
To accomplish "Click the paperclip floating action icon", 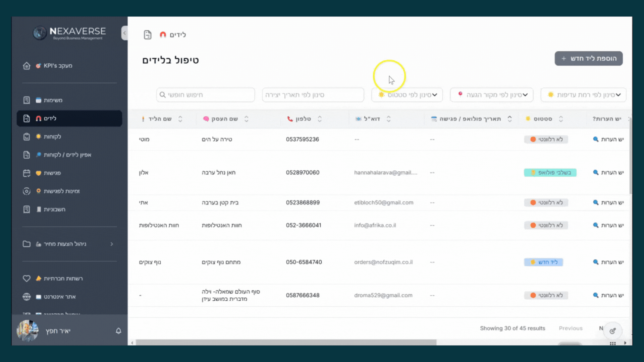I will 612,331.
